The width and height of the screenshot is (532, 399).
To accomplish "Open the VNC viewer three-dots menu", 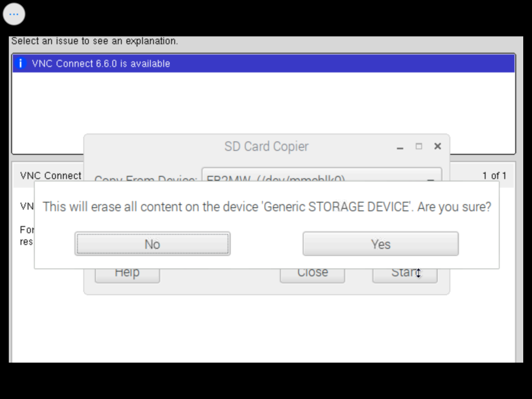I will [x=14, y=14].
